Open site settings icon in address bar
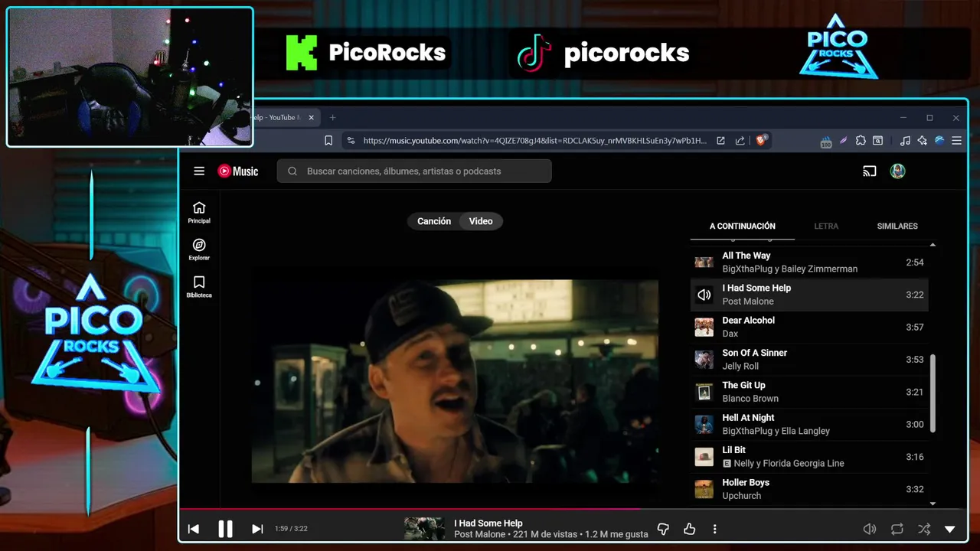The width and height of the screenshot is (980, 551). pos(351,141)
